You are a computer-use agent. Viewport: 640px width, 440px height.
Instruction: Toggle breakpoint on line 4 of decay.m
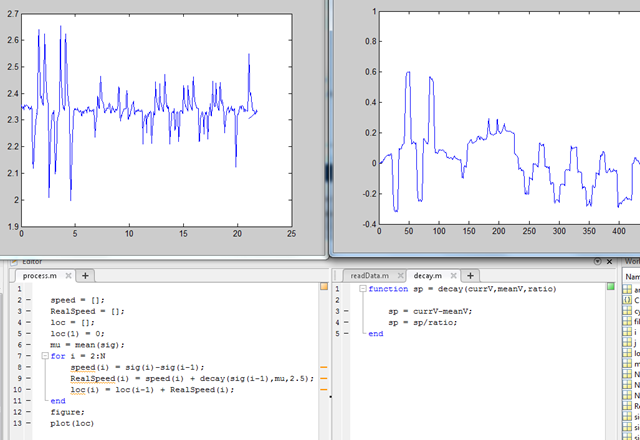(346, 322)
